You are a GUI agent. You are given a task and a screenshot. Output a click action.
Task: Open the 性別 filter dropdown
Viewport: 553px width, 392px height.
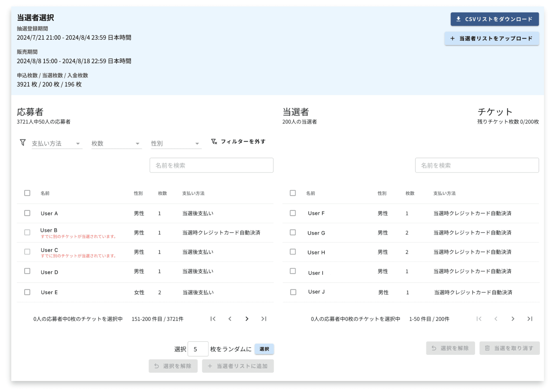[176, 143]
